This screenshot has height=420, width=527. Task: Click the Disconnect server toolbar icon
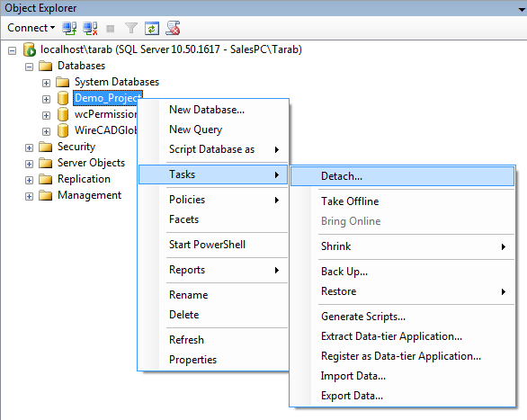91,28
